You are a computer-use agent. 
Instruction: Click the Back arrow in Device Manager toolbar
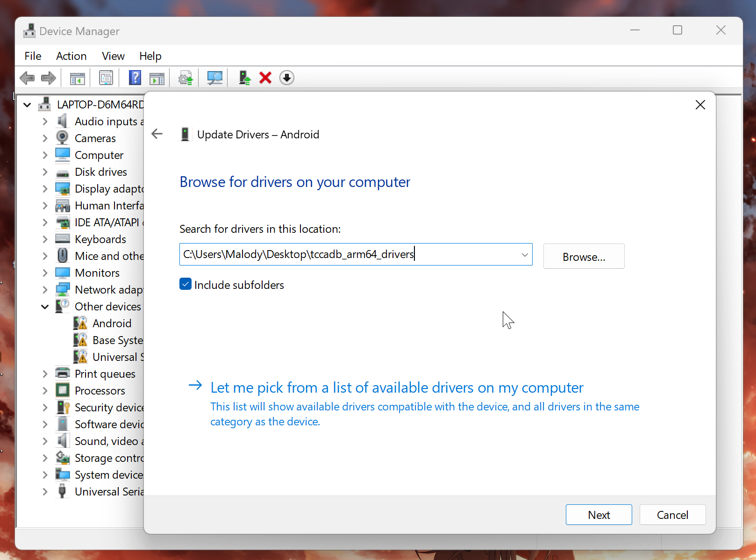coord(27,78)
